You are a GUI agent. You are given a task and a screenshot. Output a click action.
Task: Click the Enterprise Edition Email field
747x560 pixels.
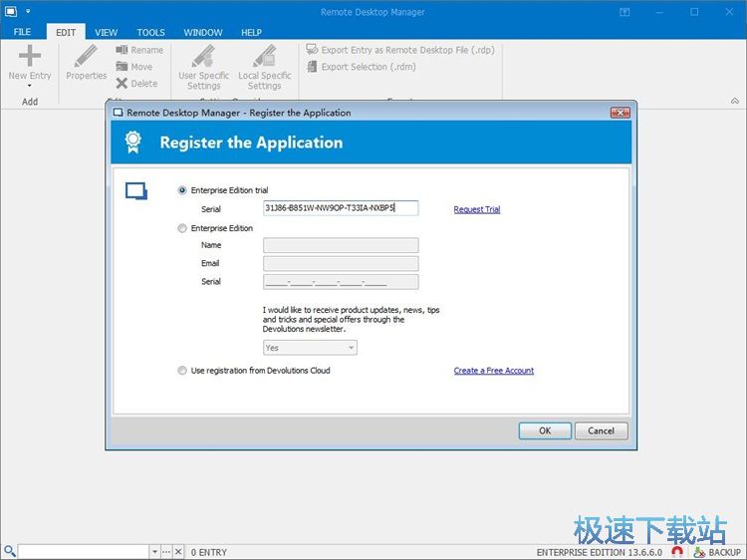coord(341,263)
